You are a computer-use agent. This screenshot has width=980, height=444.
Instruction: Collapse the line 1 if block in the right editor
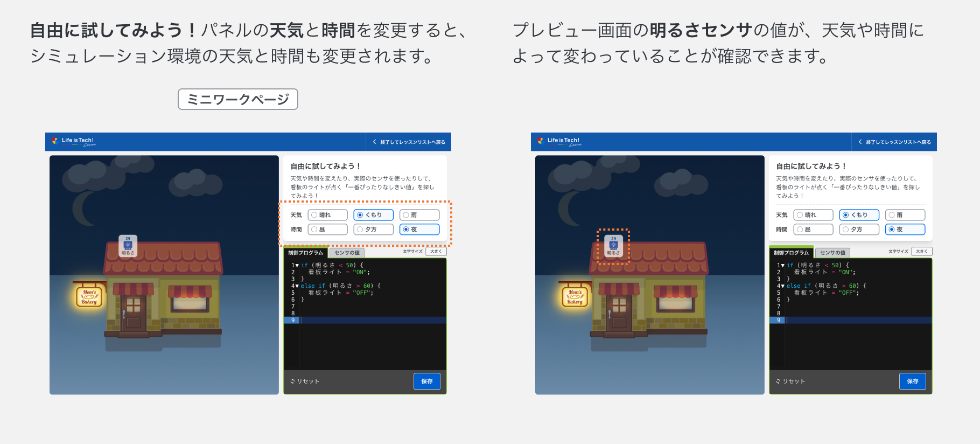[x=782, y=266]
